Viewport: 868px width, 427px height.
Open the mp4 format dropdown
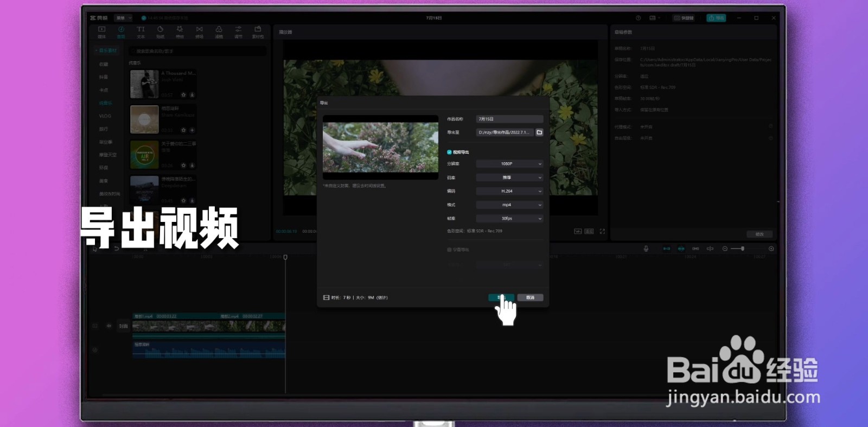pyautogui.click(x=509, y=205)
